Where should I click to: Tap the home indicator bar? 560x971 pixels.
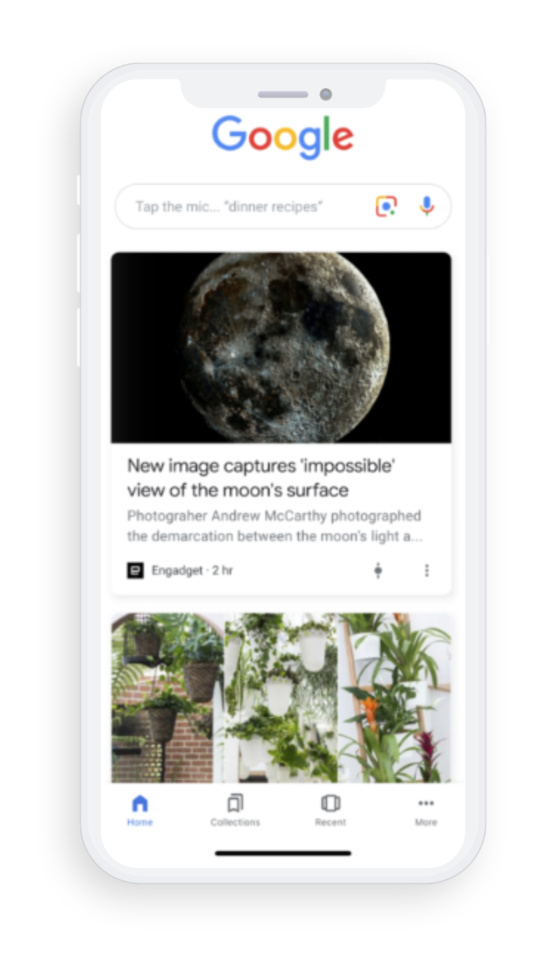coord(283,853)
